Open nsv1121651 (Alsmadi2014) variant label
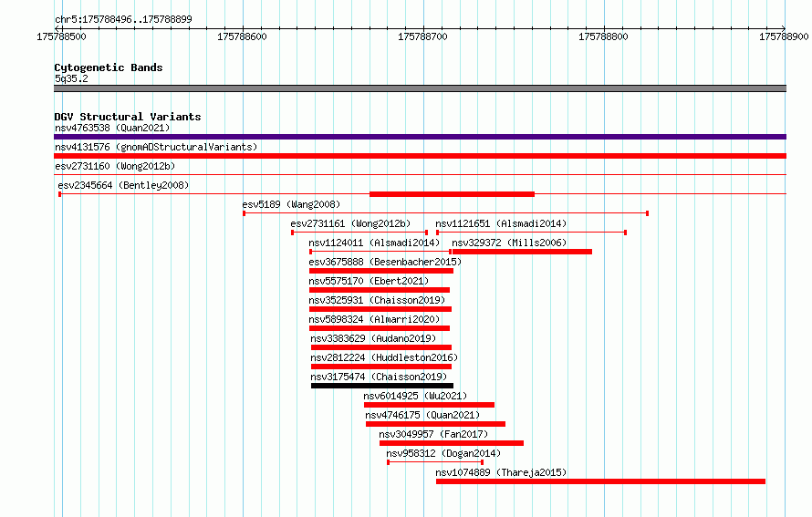Screen dimensions: 812x517 501,223
